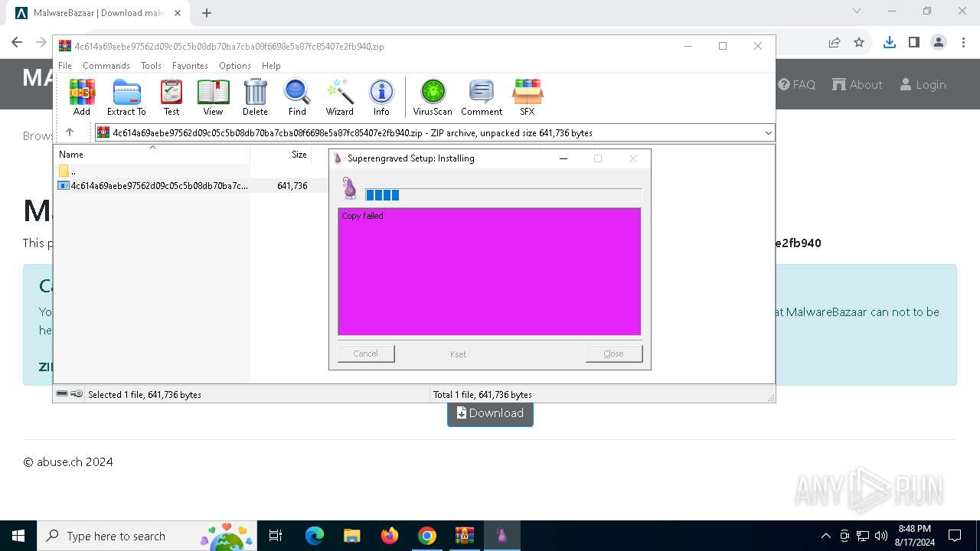Toggle Chrome side panel icon

pos(913,42)
